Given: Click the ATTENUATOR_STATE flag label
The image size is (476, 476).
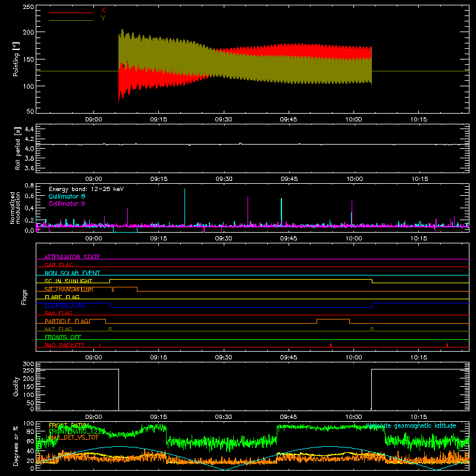Looking at the screenshot, I should pos(72,257).
